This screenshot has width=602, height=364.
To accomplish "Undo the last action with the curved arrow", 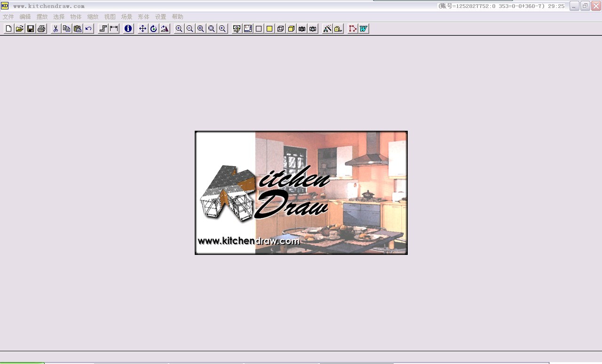I will (x=88, y=29).
